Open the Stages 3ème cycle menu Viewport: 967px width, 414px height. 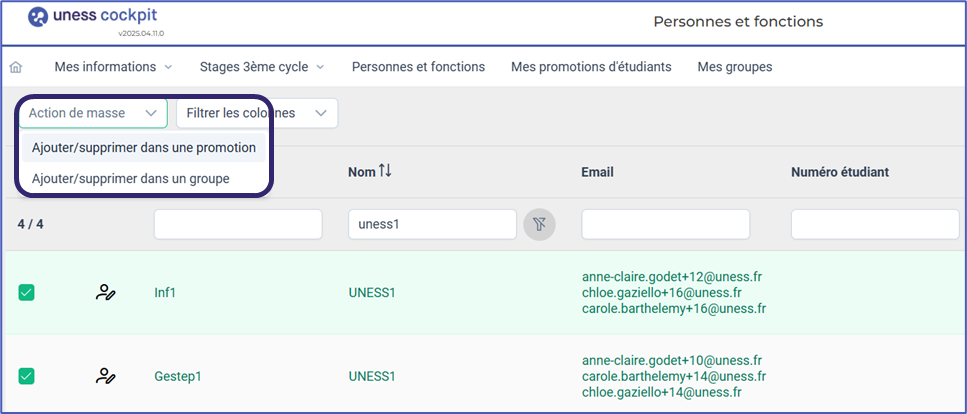pyautogui.click(x=262, y=67)
